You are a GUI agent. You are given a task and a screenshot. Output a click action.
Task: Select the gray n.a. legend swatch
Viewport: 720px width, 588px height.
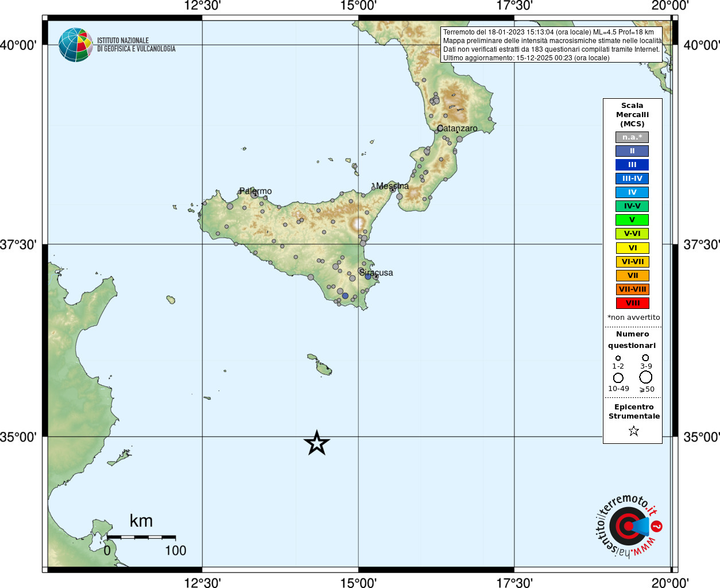point(632,137)
